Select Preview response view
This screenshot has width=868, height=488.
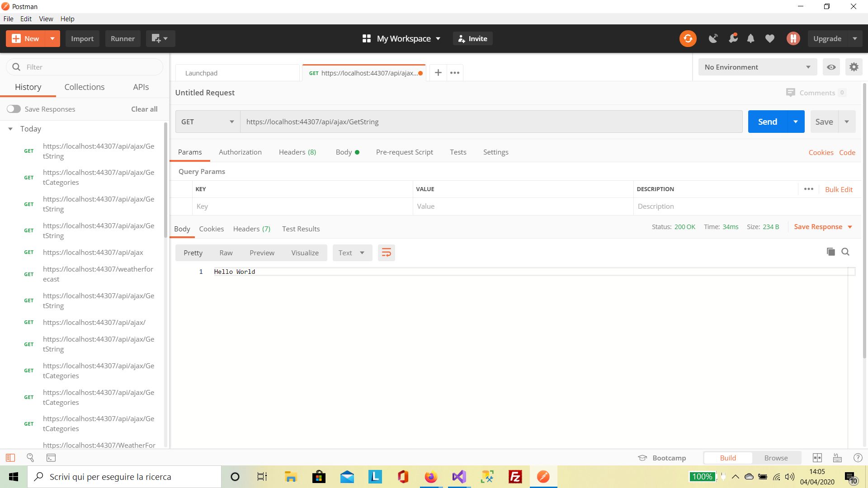[262, 253]
